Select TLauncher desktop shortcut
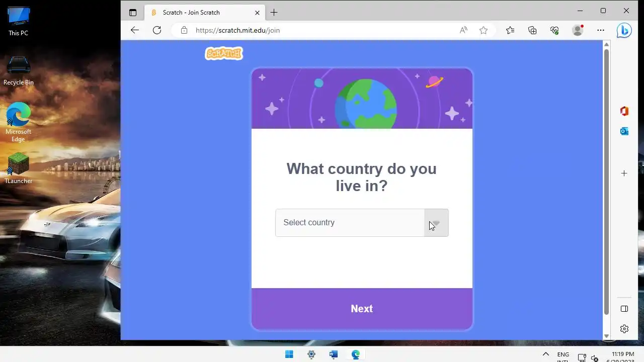The height and width of the screenshot is (362, 644). pyautogui.click(x=19, y=168)
